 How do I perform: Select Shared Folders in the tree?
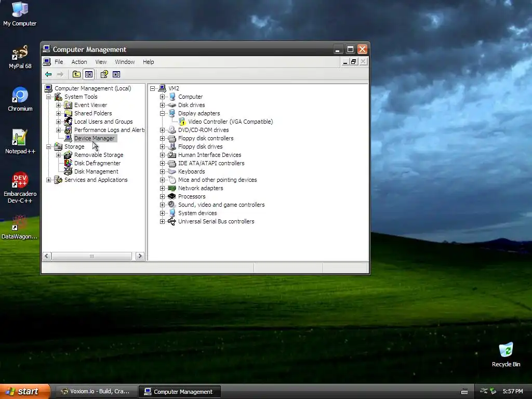(x=93, y=113)
